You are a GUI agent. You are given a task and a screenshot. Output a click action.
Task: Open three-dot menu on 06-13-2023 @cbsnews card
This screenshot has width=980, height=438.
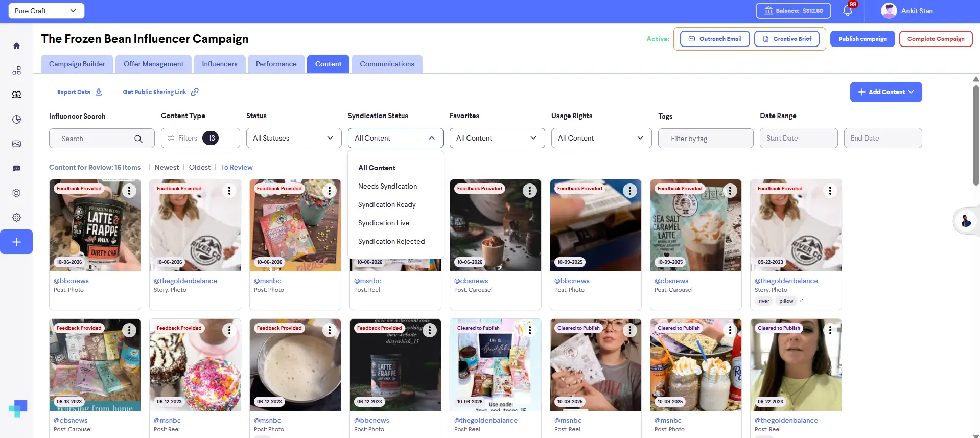129,330
